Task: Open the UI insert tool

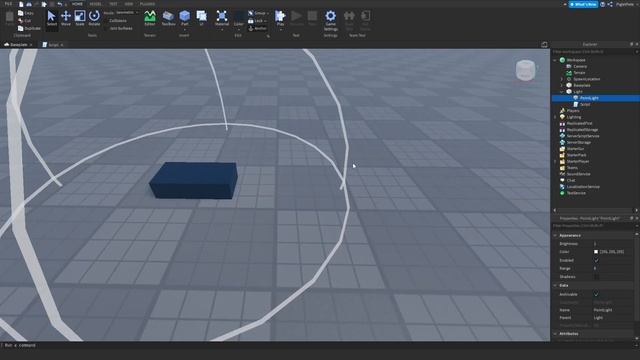Action: tap(202, 18)
